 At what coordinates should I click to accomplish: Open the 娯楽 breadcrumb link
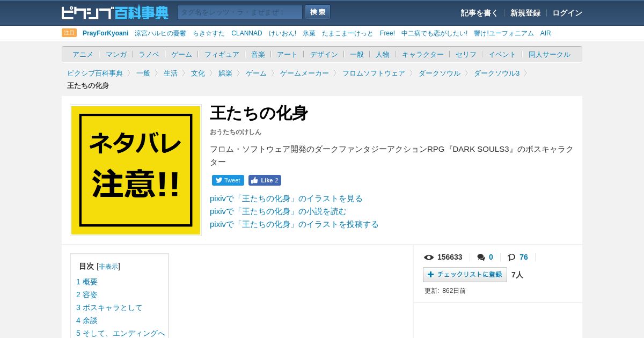pos(225,73)
